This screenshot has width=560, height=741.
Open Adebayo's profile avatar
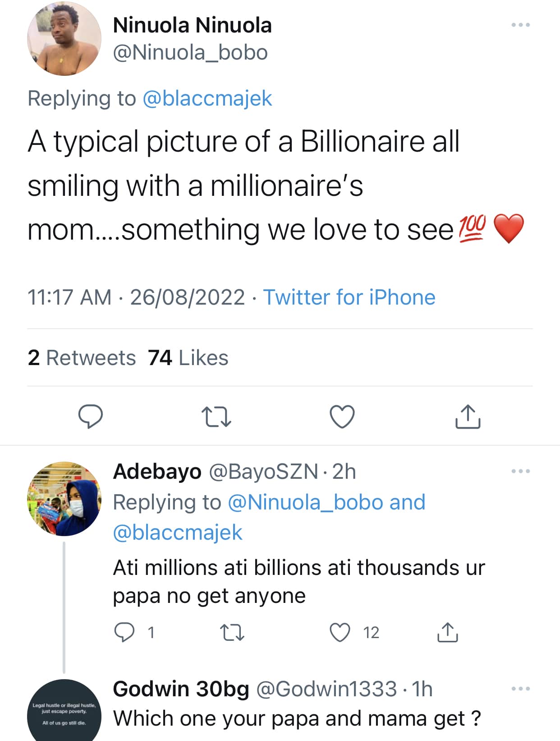(x=64, y=499)
